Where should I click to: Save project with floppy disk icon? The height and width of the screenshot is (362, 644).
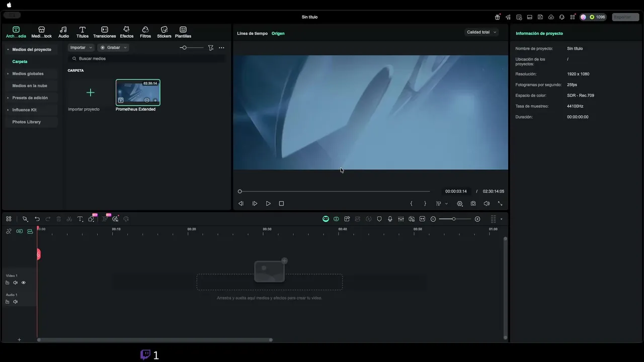point(540,17)
